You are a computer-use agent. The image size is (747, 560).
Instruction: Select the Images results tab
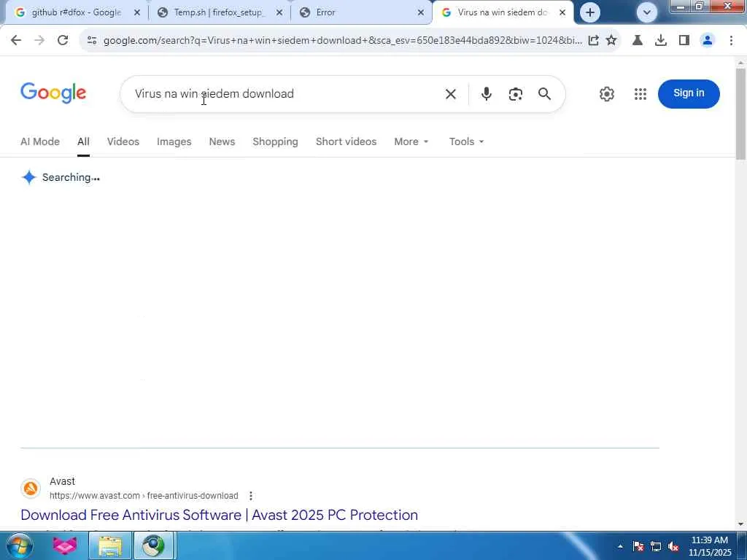[174, 141]
